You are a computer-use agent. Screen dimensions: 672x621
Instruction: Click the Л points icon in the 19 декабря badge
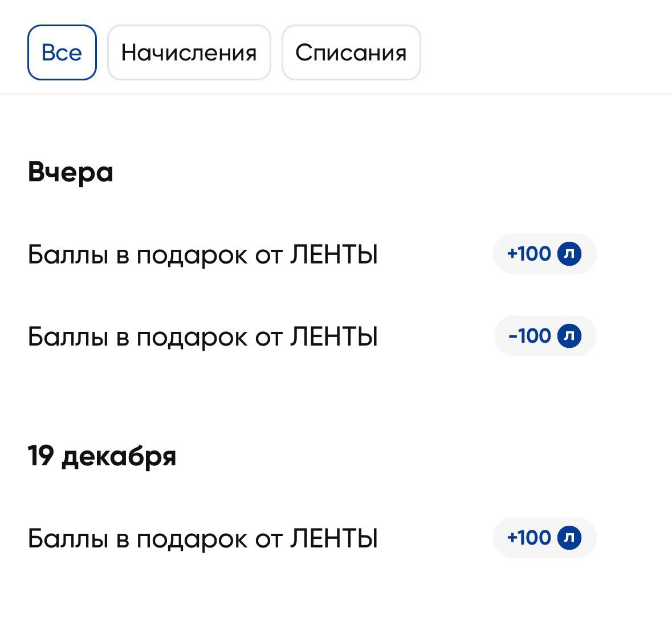click(569, 538)
